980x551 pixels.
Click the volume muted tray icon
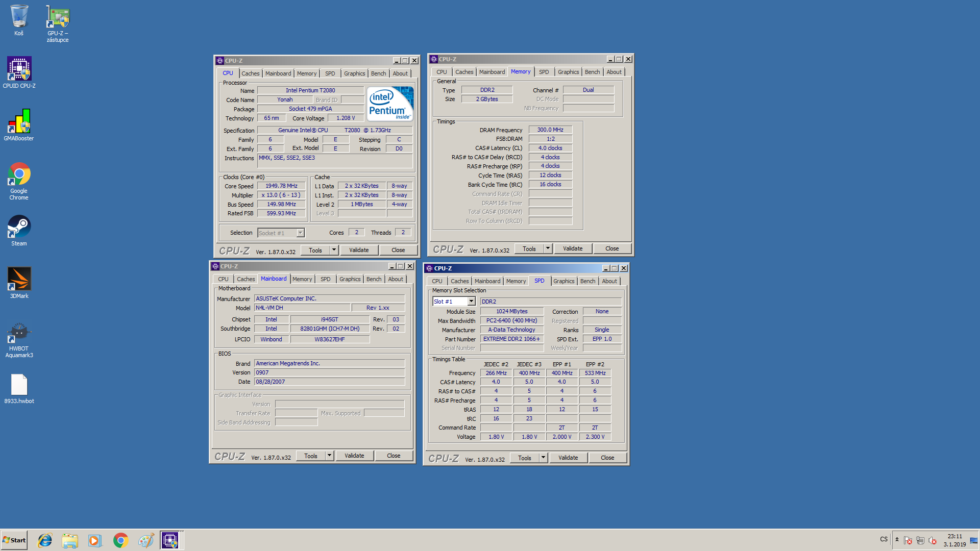[933, 540]
